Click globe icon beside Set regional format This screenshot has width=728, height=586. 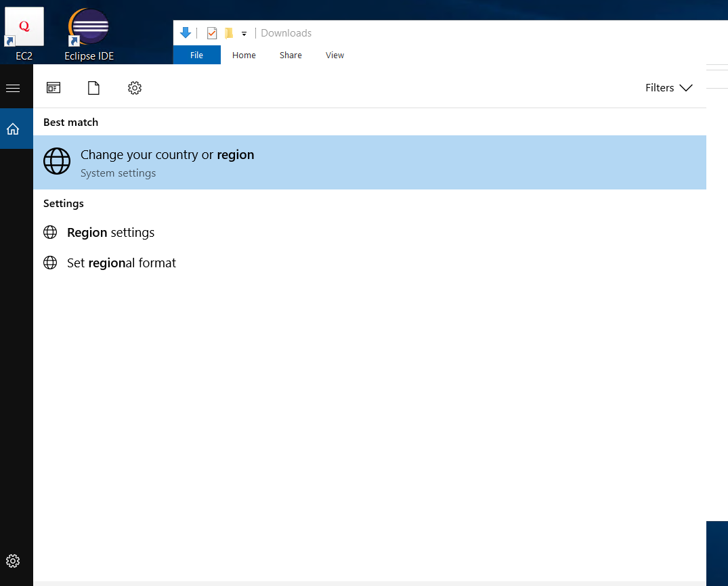(50, 263)
